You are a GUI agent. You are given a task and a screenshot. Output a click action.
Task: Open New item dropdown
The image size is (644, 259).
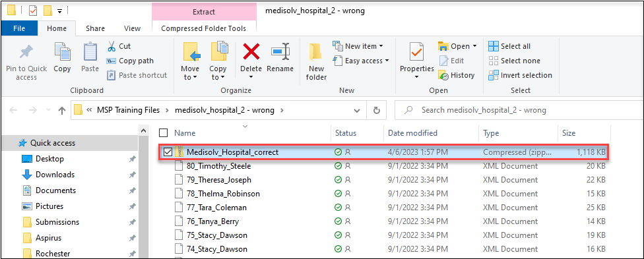point(358,46)
